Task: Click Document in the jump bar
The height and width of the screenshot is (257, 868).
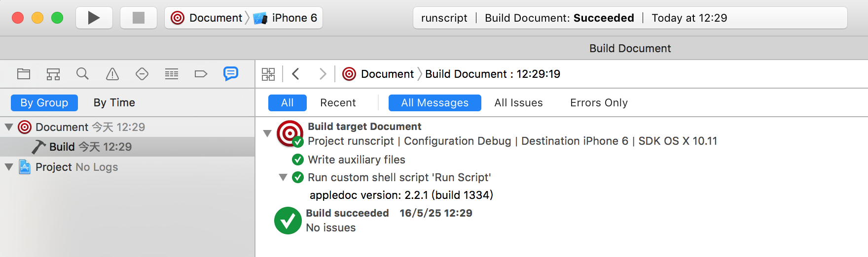Action: 387,74
